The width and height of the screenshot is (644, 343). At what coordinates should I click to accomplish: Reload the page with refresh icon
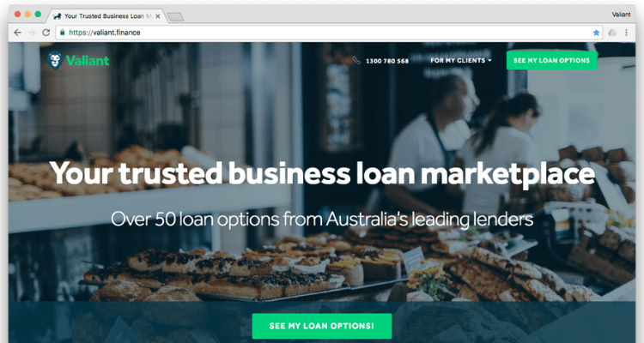46,33
